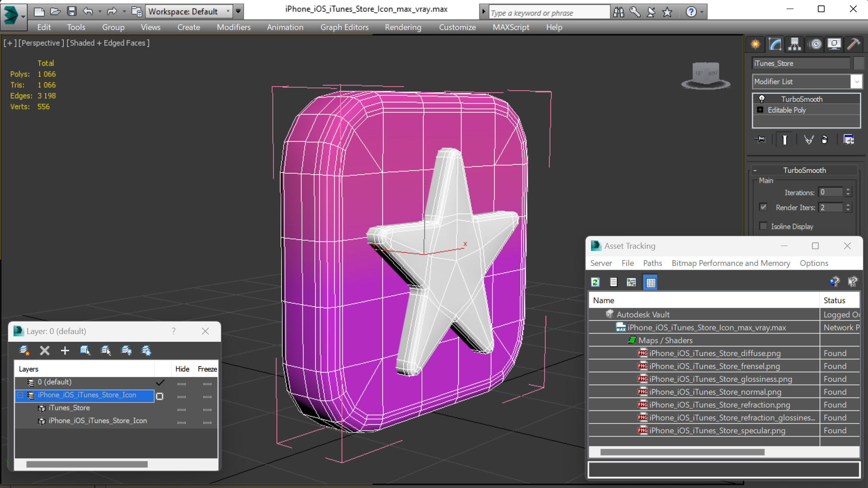Click the binoculars search icon
This screenshot has width=868, height=488.
click(619, 12)
